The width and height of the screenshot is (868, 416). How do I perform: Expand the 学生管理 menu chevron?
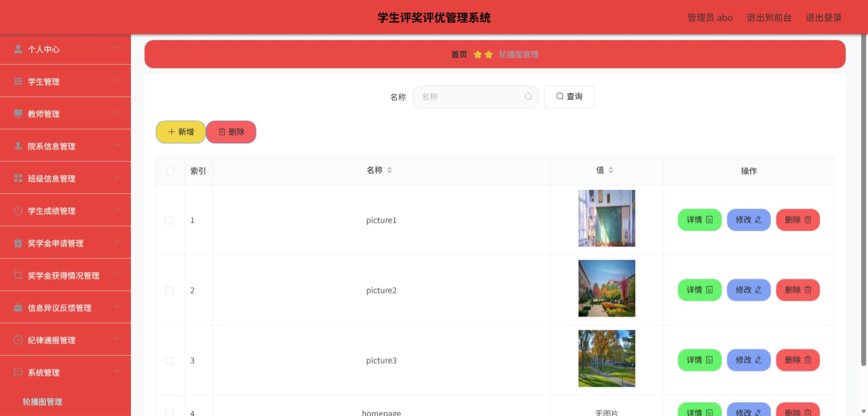(117, 80)
